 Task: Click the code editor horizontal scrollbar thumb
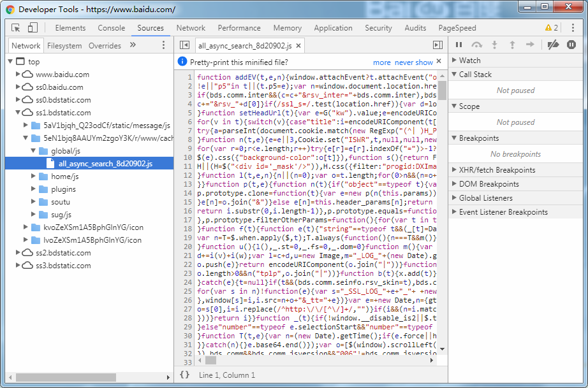210,361
